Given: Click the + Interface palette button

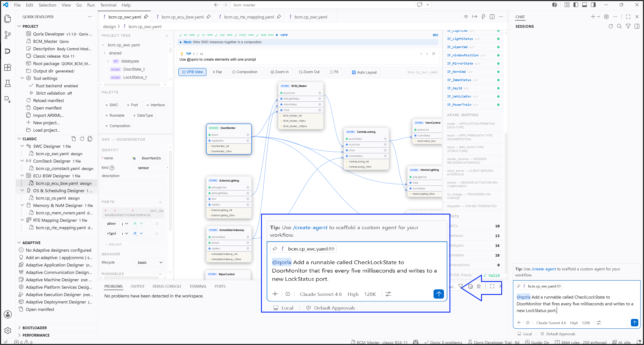Looking at the screenshot, I should pos(155,105).
